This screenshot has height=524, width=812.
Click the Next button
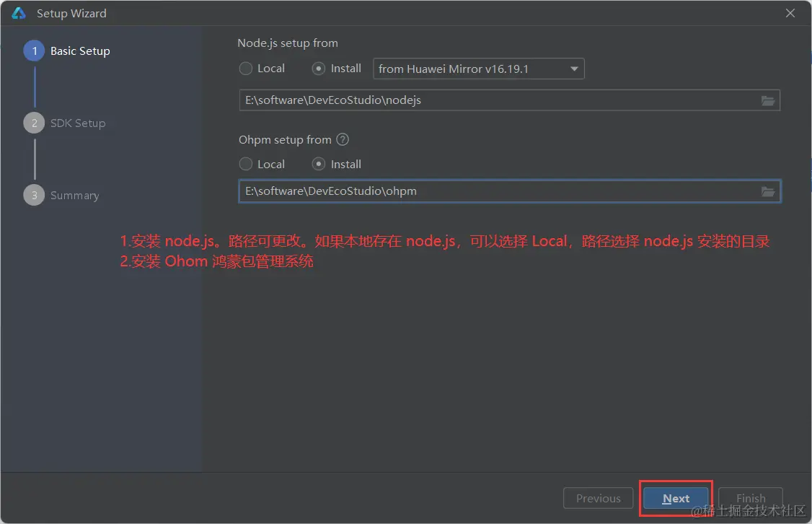(676, 498)
